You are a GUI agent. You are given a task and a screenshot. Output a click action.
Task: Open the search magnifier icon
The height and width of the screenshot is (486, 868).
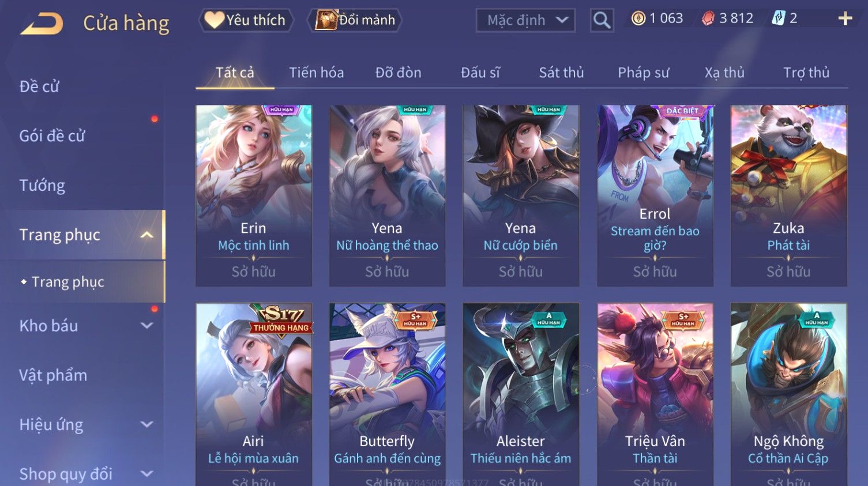tap(602, 21)
